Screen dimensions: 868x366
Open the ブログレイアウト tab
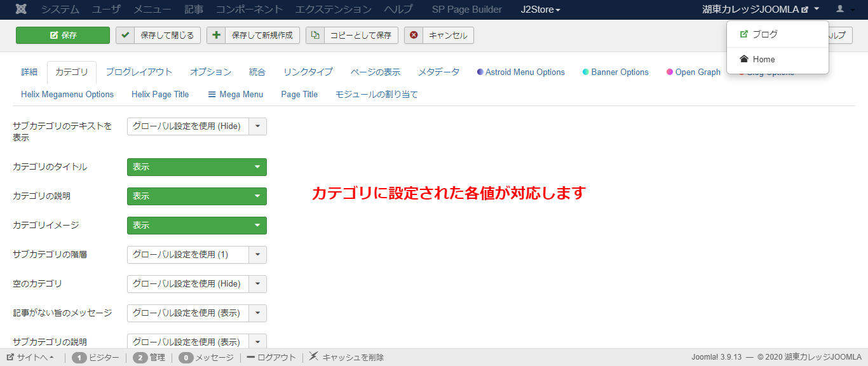click(139, 72)
